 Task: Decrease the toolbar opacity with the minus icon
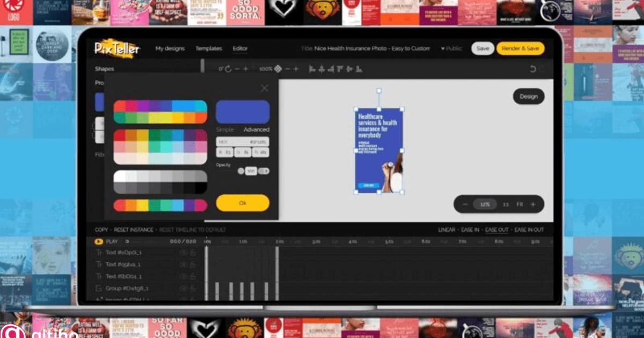click(x=288, y=69)
